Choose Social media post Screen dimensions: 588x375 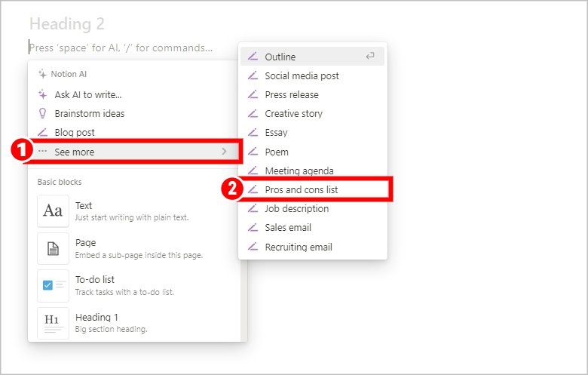coord(312,75)
